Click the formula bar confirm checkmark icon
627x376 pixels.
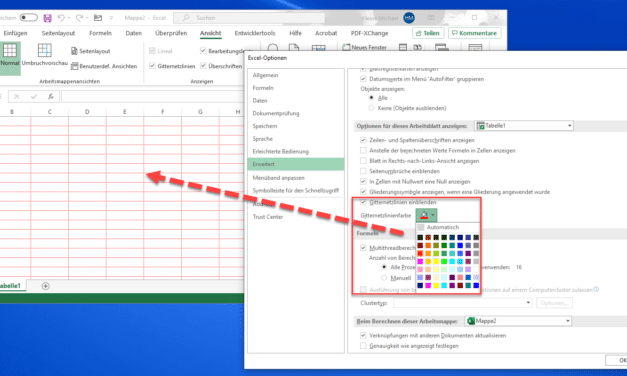(34, 96)
